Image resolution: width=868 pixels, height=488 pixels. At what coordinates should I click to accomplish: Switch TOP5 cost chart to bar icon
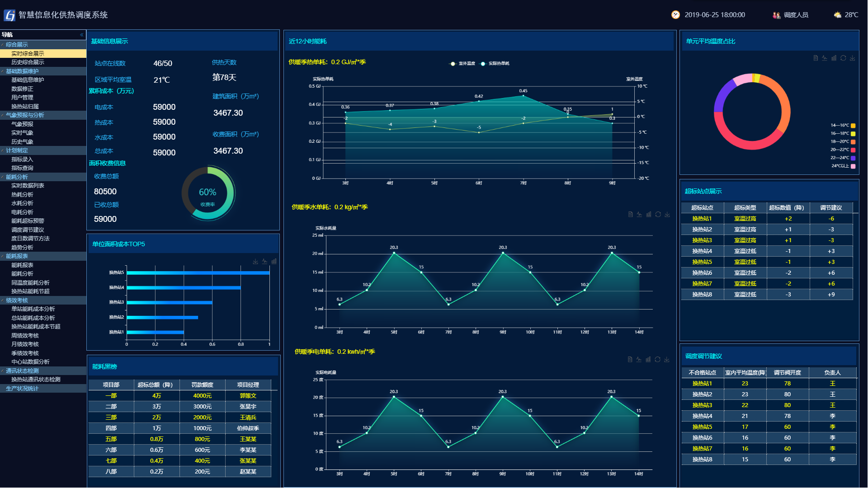(274, 262)
